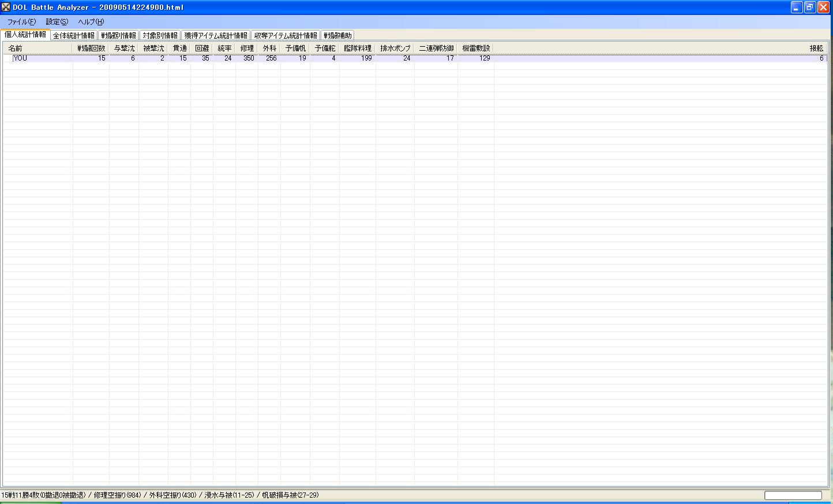The height and width of the screenshot is (504, 833).
Task: Minimize the DOL Battle Analyzer window
Action: (x=797, y=7)
